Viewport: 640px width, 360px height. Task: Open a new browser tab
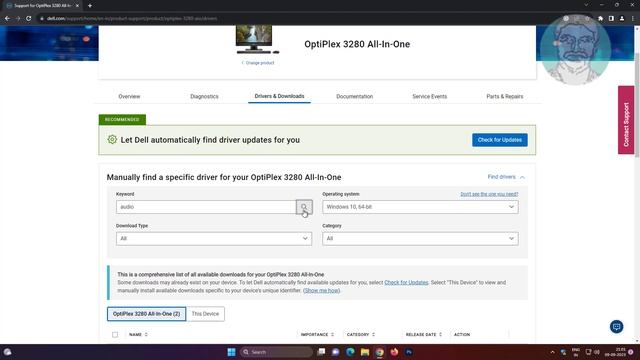90,6
